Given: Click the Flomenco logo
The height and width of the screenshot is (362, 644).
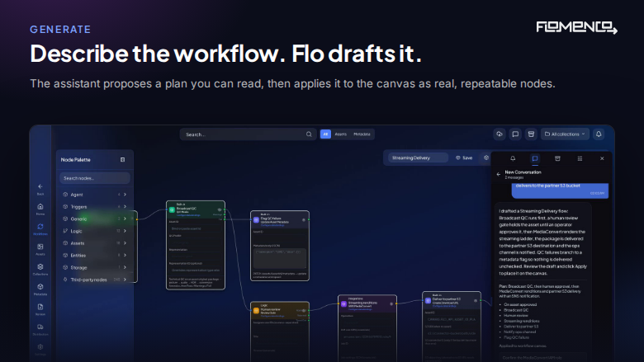Looking at the screenshot, I should coord(576,27).
